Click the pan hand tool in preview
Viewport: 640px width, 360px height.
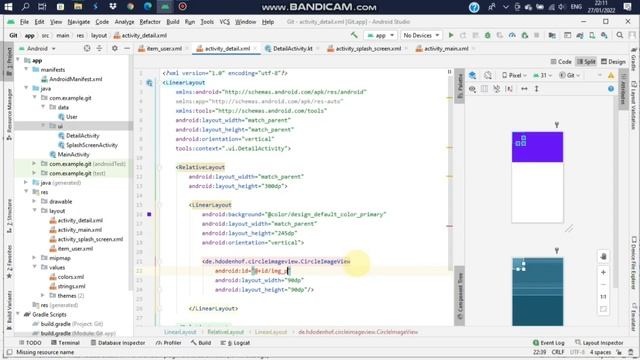603,256
